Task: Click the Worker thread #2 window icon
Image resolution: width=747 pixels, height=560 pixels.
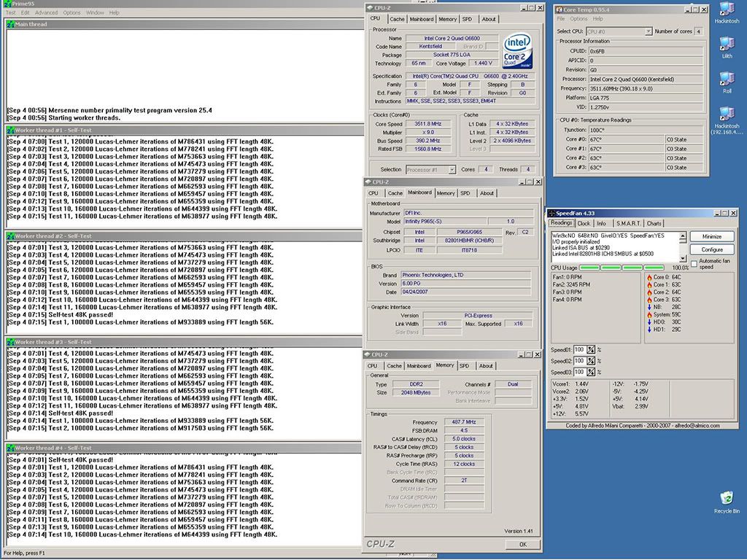Action: (10, 236)
